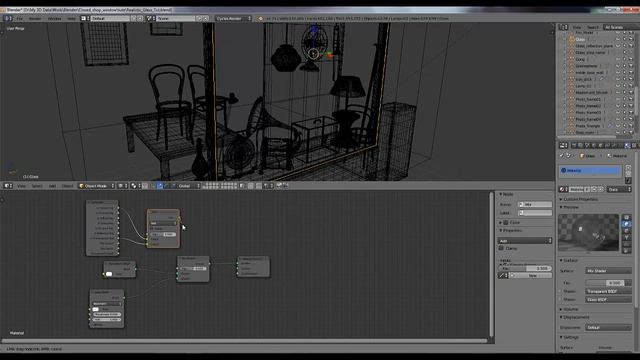
Task: Open the Help menu
Action: tap(71, 18)
